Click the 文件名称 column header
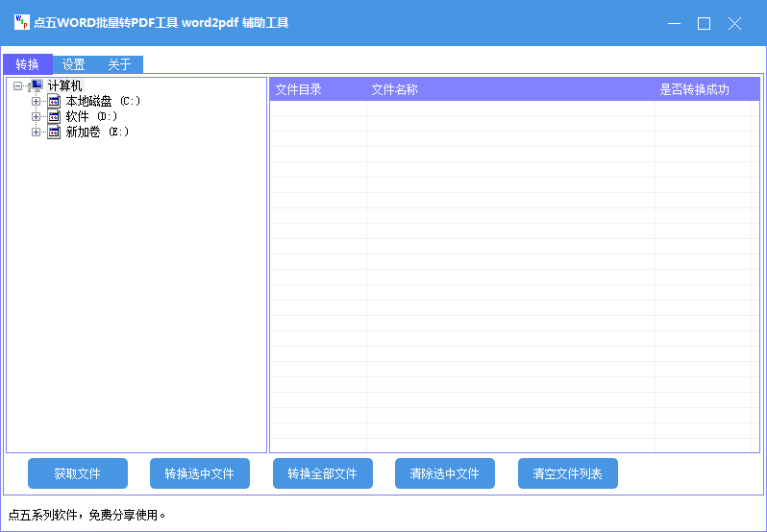Screen dimensions: 767x532 tap(510, 89)
